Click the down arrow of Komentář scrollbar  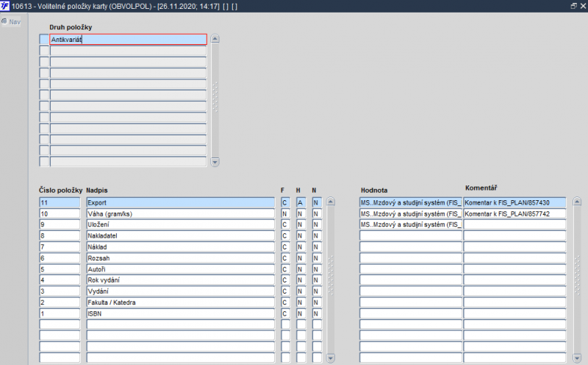(577, 358)
